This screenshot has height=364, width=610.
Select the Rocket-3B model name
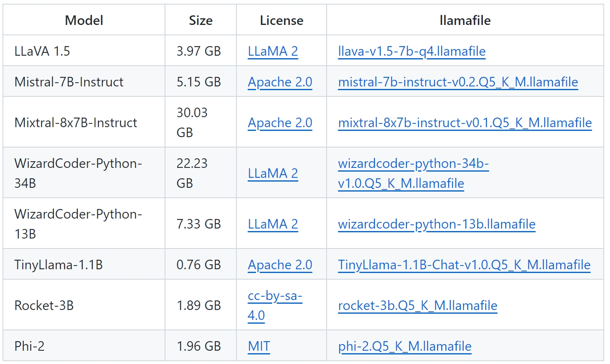44,305
